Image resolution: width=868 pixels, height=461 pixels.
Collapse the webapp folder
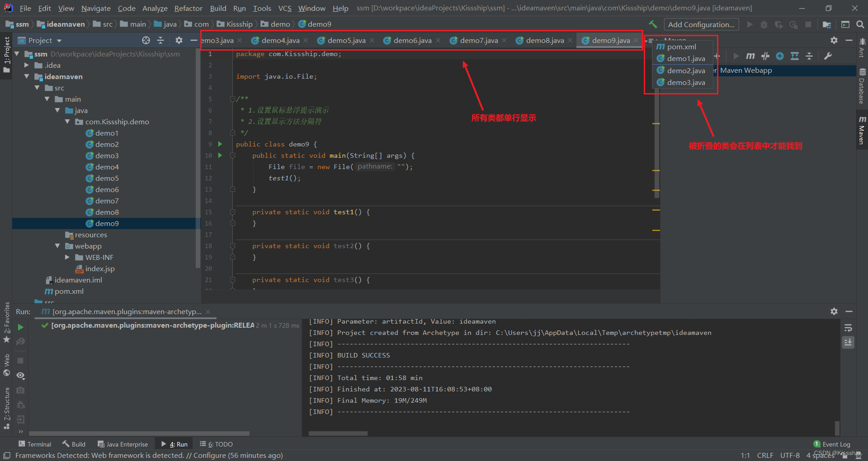tap(57, 246)
